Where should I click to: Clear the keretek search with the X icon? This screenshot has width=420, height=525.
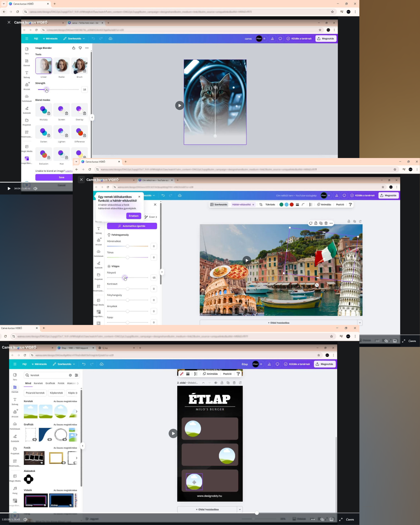[70, 375]
